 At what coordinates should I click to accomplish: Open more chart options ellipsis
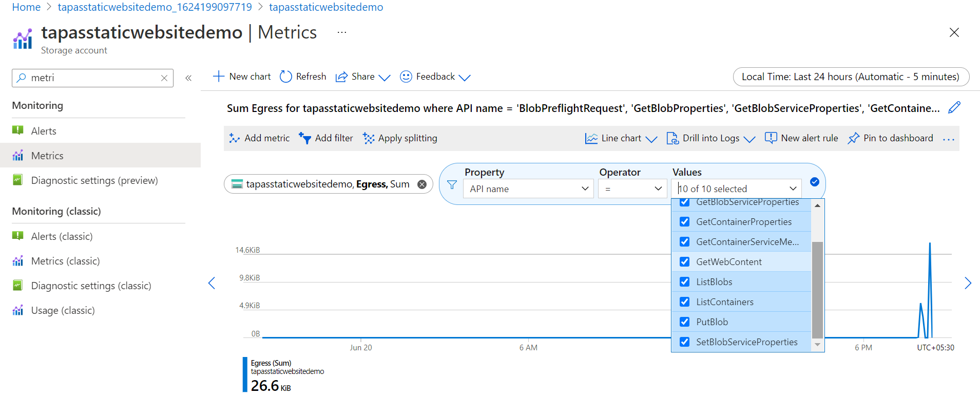pos(949,139)
